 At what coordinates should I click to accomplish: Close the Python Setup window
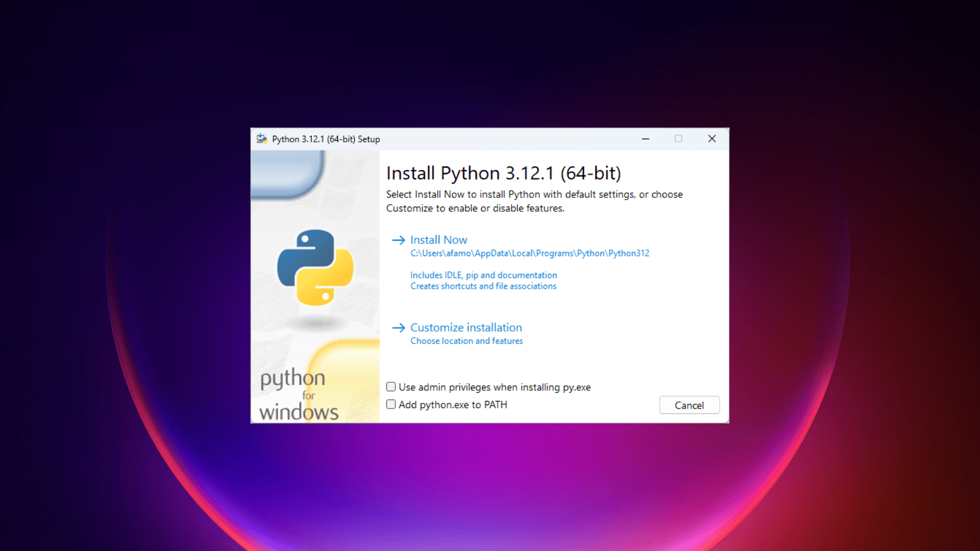[712, 139]
